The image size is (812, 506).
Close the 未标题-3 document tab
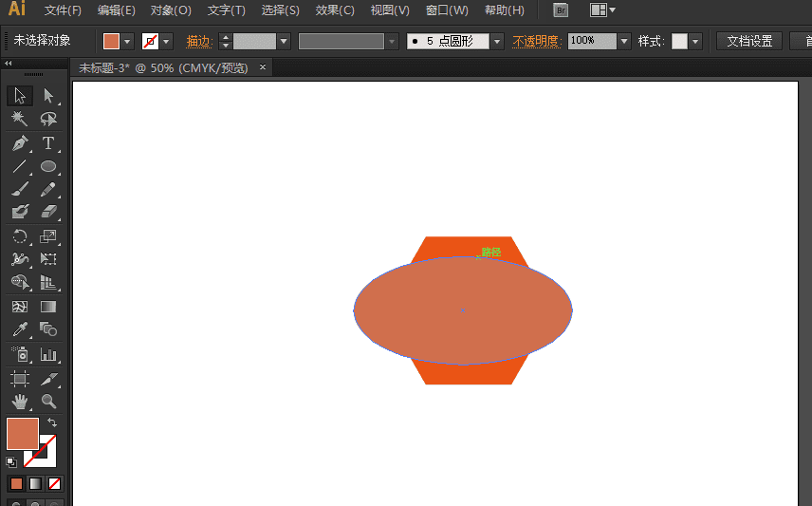263,66
